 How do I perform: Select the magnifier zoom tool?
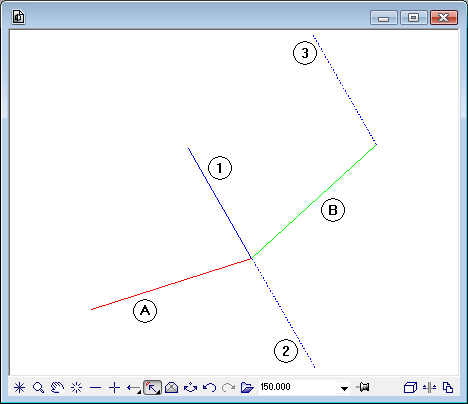38,388
